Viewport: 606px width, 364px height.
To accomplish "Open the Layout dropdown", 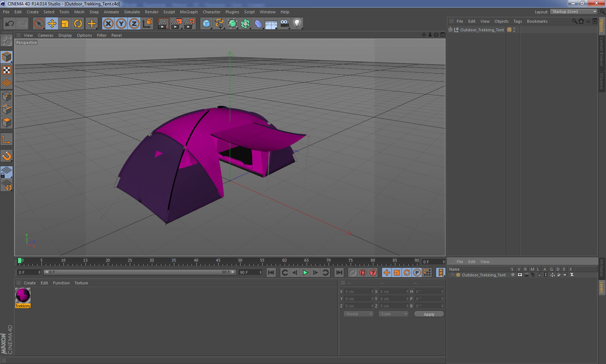I will tap(574, 12).
